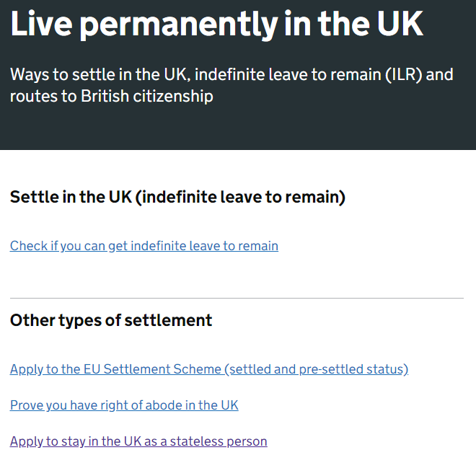Open the EU Settlement Scheme application link
This screenshot has height=463, width=476.
209,369
